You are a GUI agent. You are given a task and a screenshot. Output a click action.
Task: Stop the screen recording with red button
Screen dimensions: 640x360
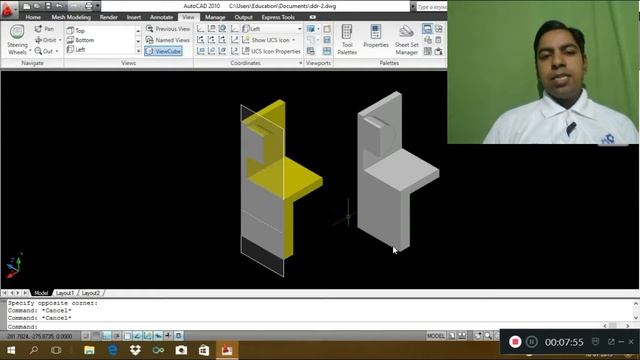[515, 342]
